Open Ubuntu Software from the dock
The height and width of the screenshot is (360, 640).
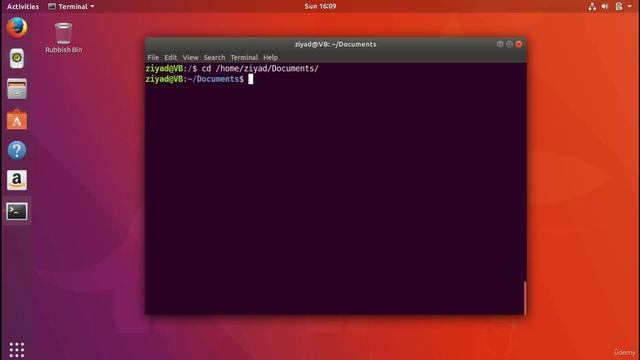pyautogui.click(x=17, y=120)
